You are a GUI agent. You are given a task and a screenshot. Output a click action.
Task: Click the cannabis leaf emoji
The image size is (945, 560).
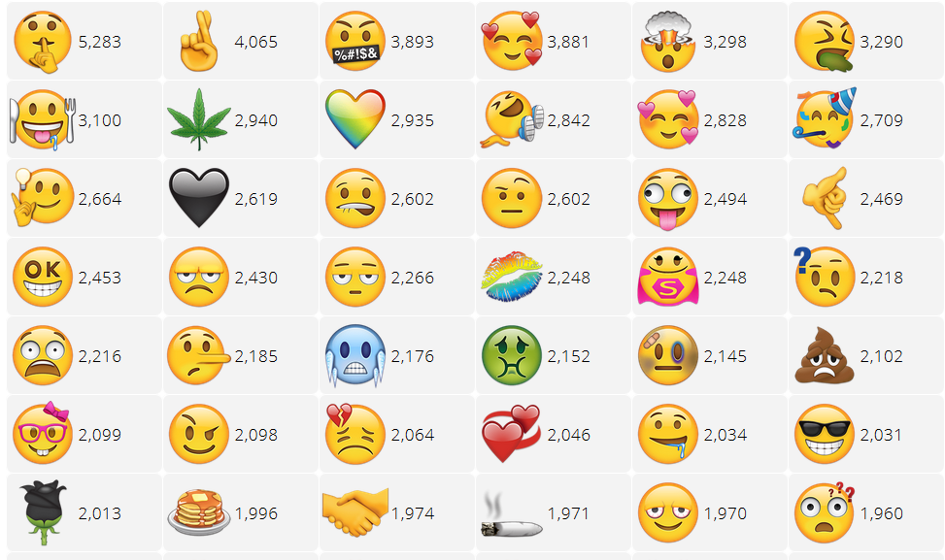[x=199, y=119]
